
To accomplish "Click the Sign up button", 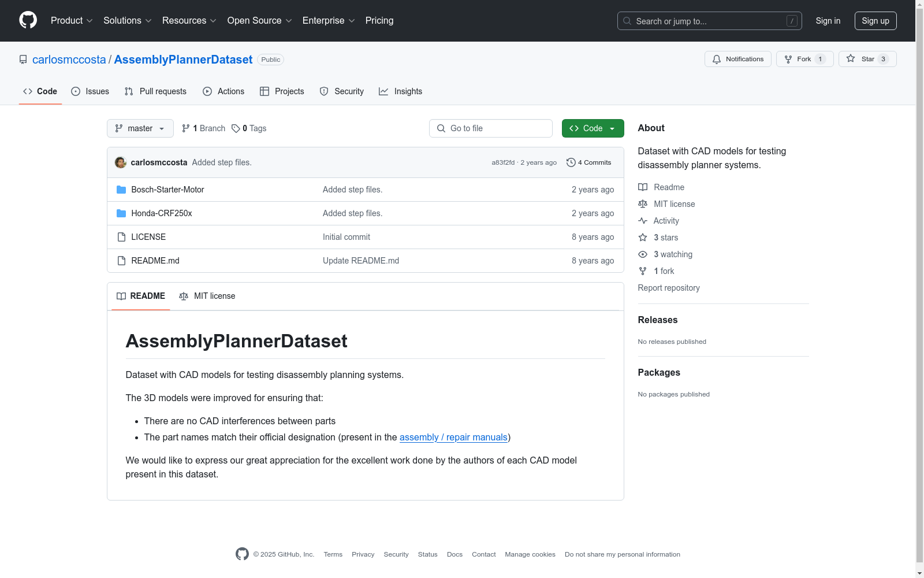I will pos(875,21).
